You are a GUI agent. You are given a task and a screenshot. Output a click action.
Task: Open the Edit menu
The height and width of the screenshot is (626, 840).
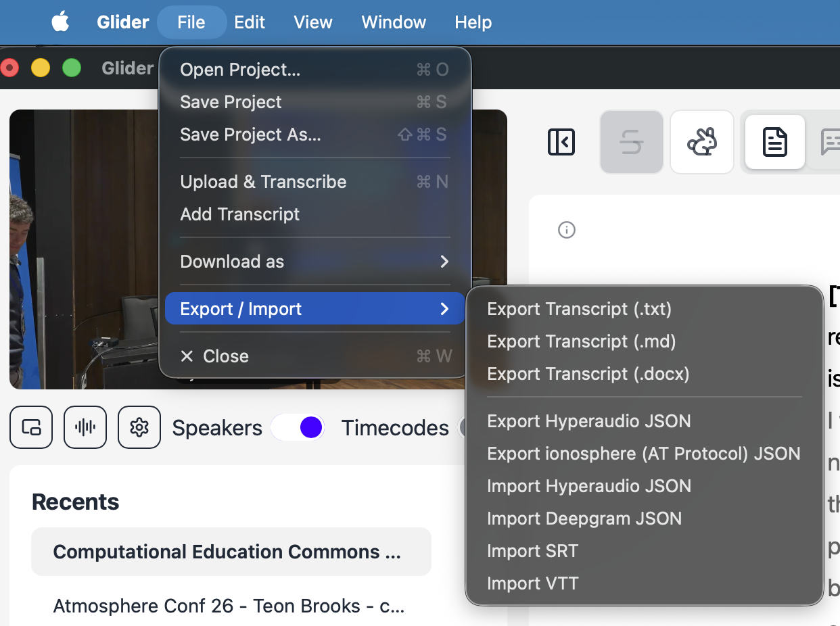click(x=250, y=22)
